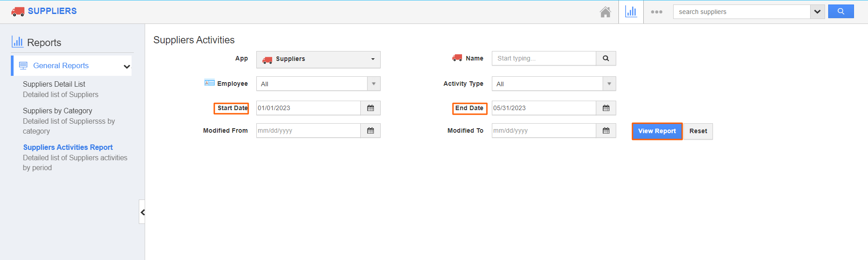Screen dimensions: 868x260
Task: Open the Activity Type dropdown arrow
Action: (x=609, y=84)
